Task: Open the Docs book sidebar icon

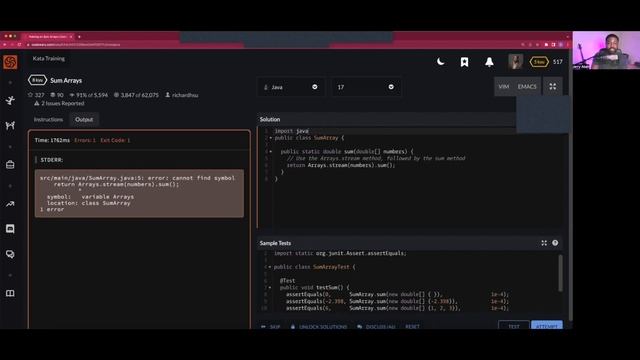Action: 10,293
